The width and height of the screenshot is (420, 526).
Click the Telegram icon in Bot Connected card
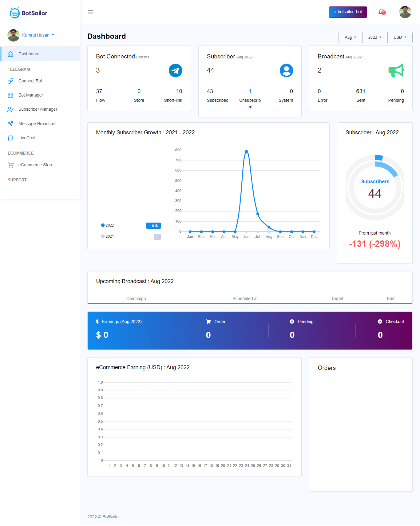click(x=176, y=70)
